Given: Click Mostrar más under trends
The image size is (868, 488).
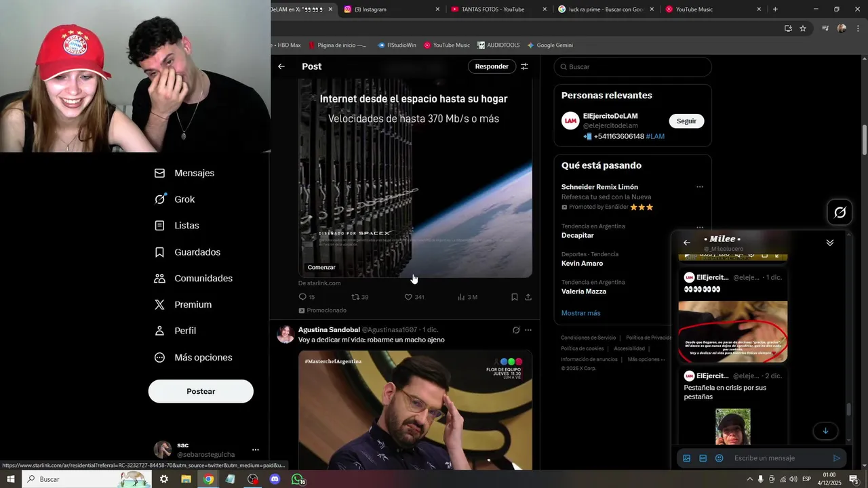Looking at the screenshot, I should (x=580, y=313).
